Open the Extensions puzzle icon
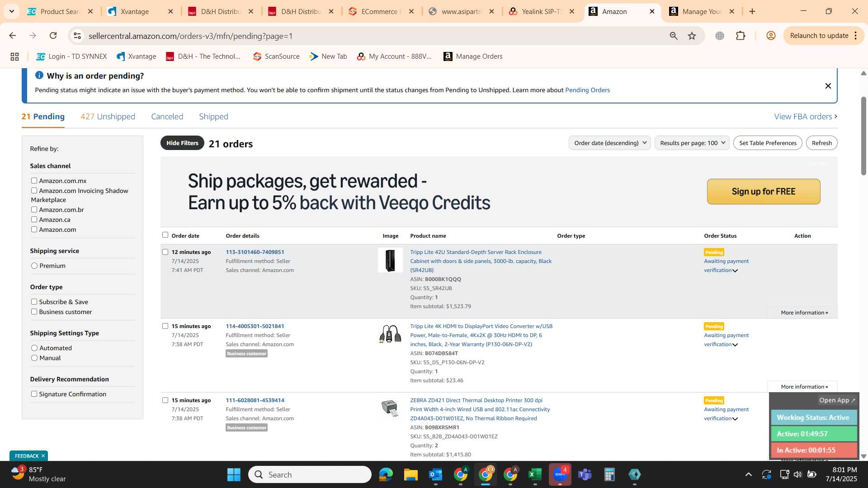868x488 pixels. coord(741,36)
